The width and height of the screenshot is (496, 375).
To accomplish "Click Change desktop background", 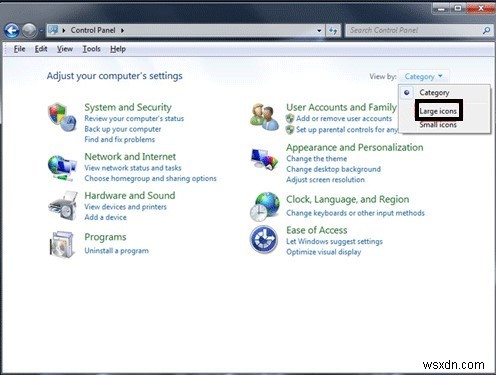I will pos(333,169).
